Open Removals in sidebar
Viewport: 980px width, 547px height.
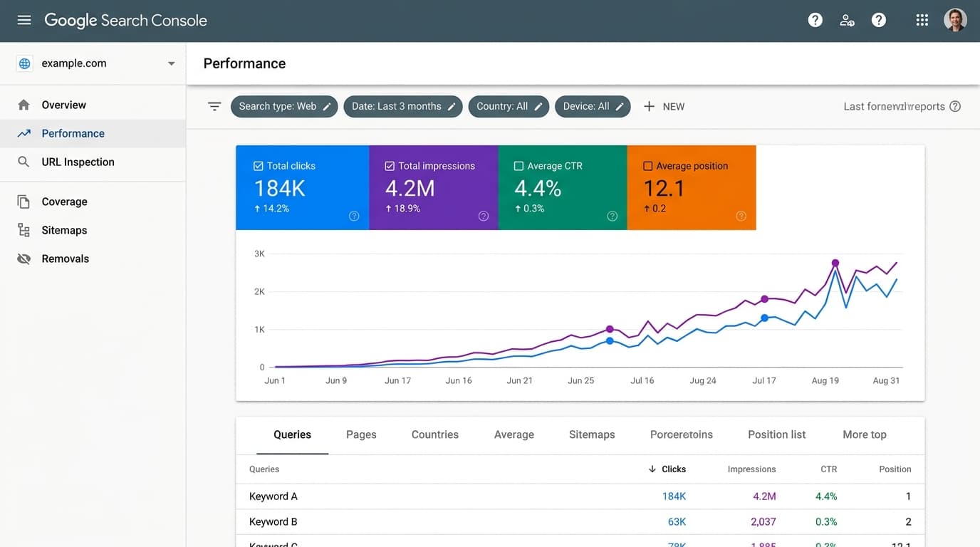93,259
